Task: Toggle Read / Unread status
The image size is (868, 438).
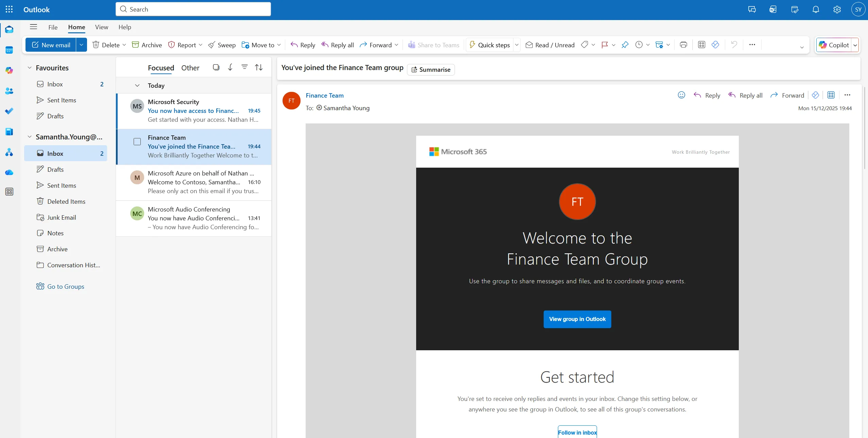Action: [550, 45]
